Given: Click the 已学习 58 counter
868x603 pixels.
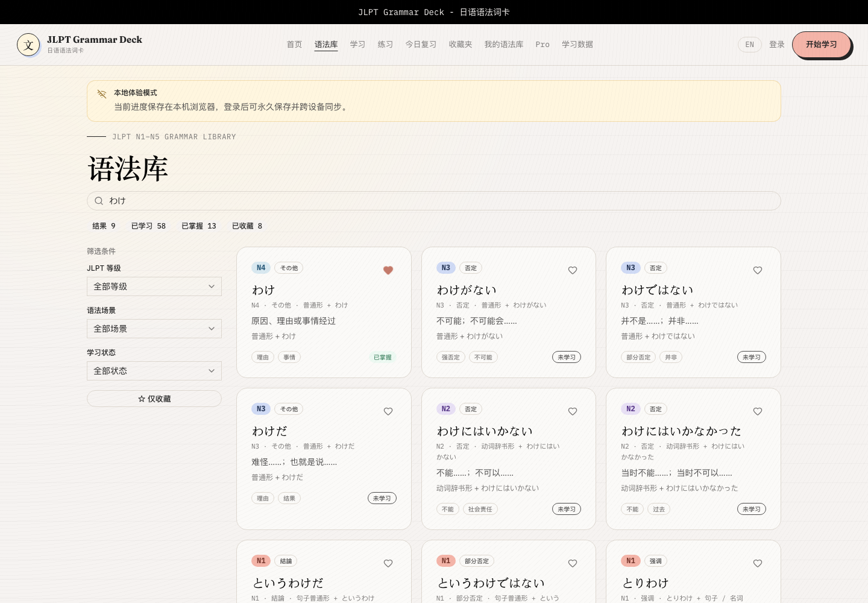Looking at the screenshot, I should 148,226.
